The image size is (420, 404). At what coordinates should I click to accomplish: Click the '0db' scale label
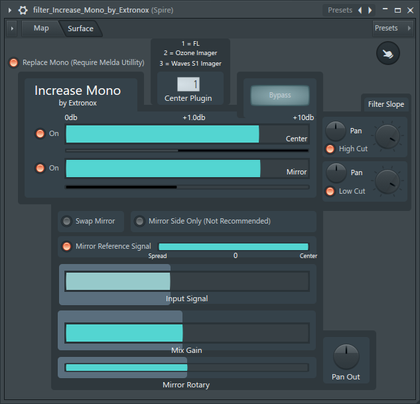[x=71, y=118]
